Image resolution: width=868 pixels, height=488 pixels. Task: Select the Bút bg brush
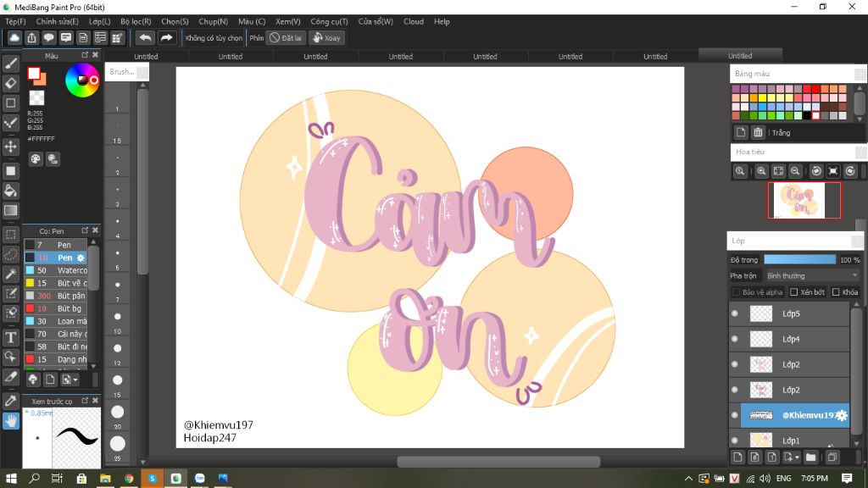(x=56, y=308)
